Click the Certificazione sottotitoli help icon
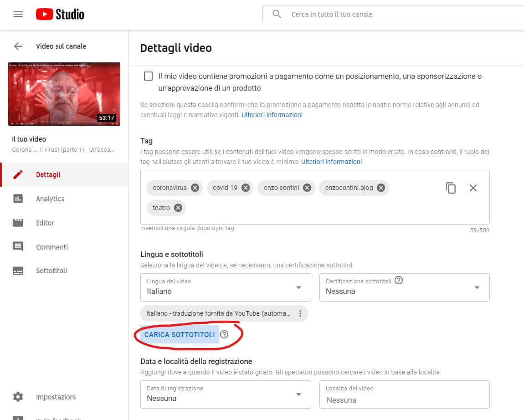This screenshot has width=524, height=420. 399,281
